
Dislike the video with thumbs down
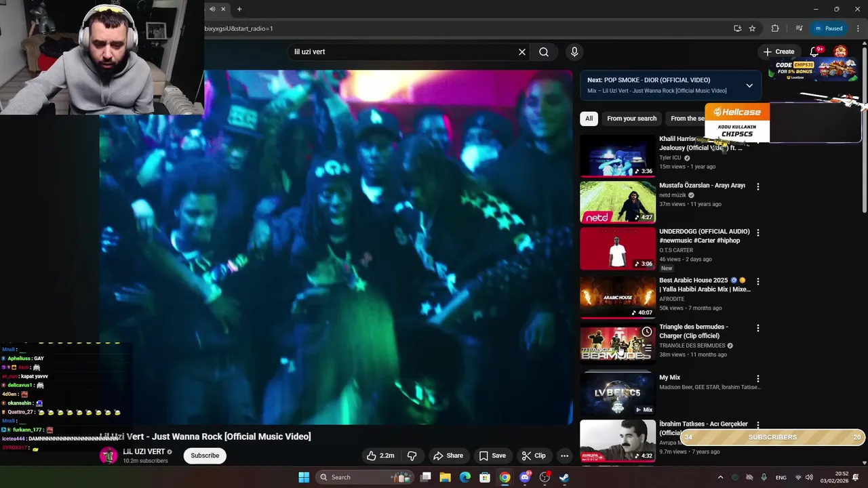coord(412,455)
